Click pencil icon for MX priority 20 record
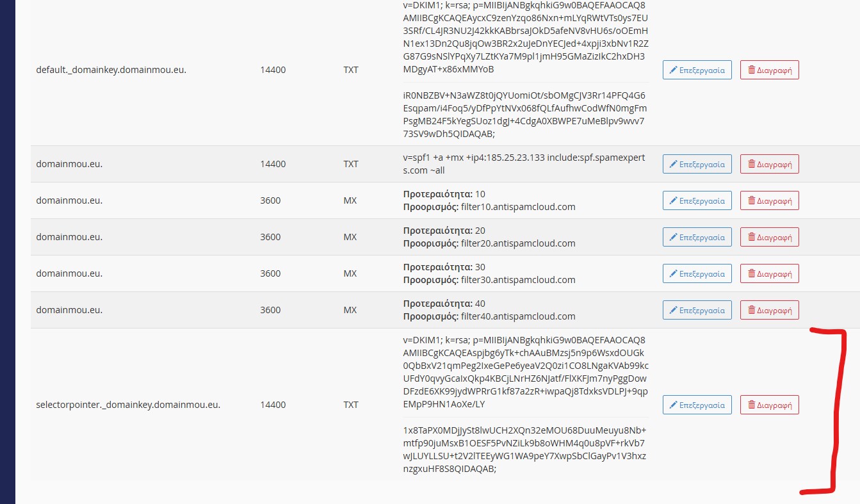This screenshot has width=860, height=504. (x=674, y=238)
